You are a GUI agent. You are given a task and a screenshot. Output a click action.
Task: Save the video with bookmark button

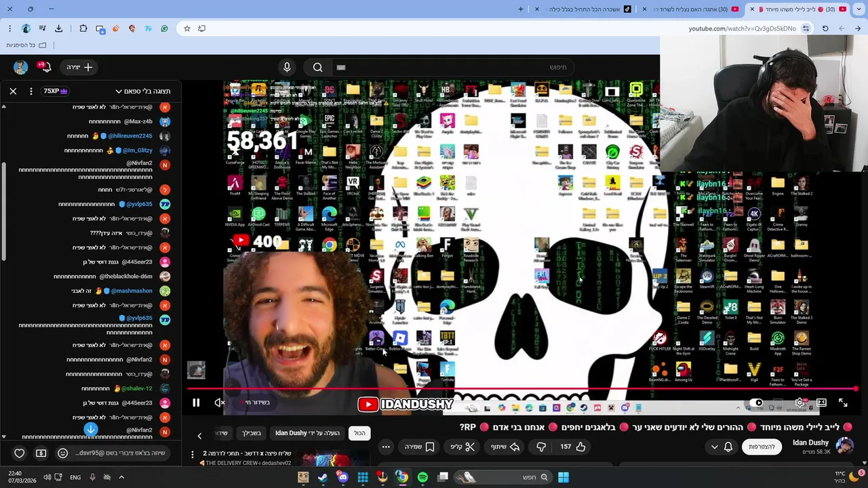pos(419,447)
